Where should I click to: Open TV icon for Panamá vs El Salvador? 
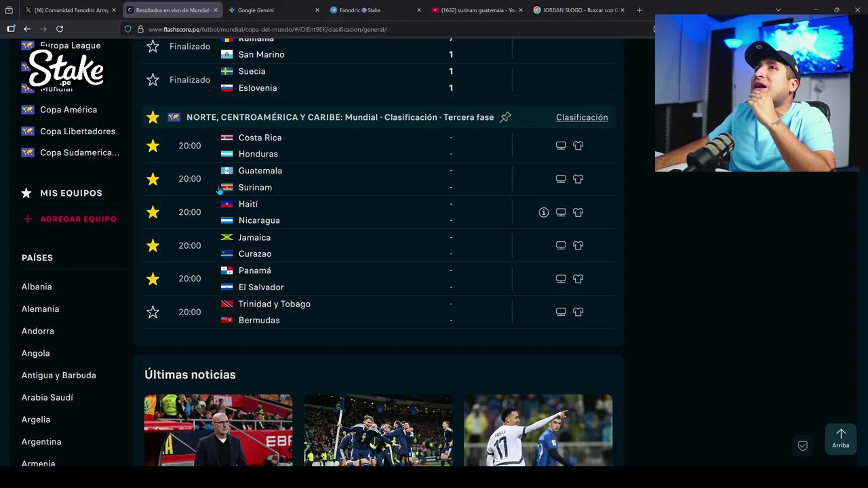[x=561, y=279]
